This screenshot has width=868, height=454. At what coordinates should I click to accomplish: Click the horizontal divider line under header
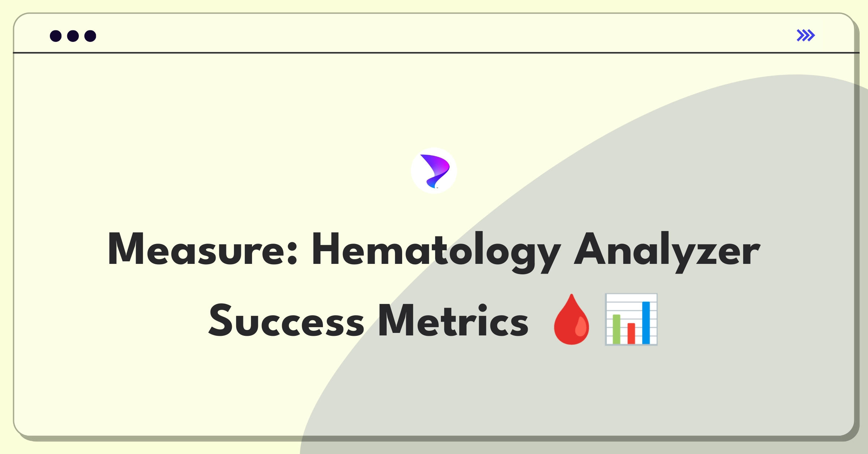click(436, 53)
